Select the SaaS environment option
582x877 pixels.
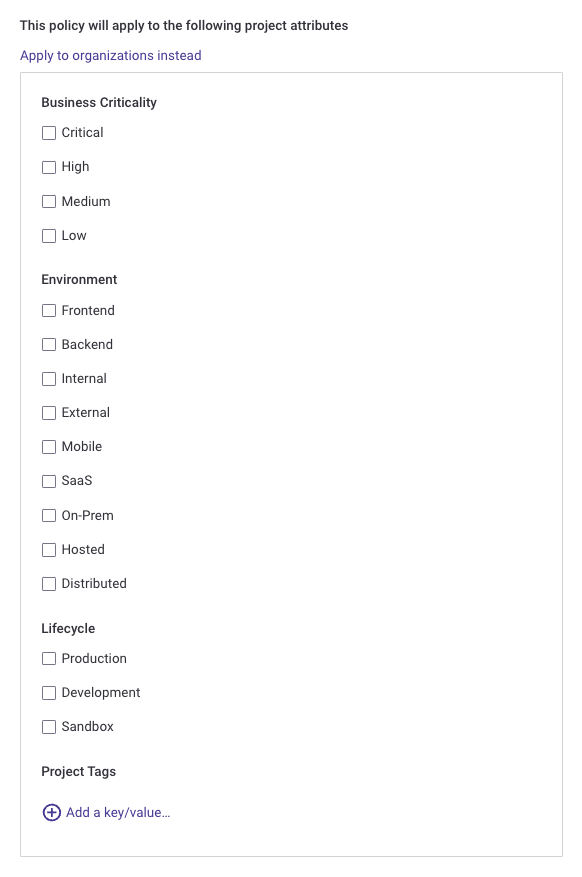tap(49, 481)
